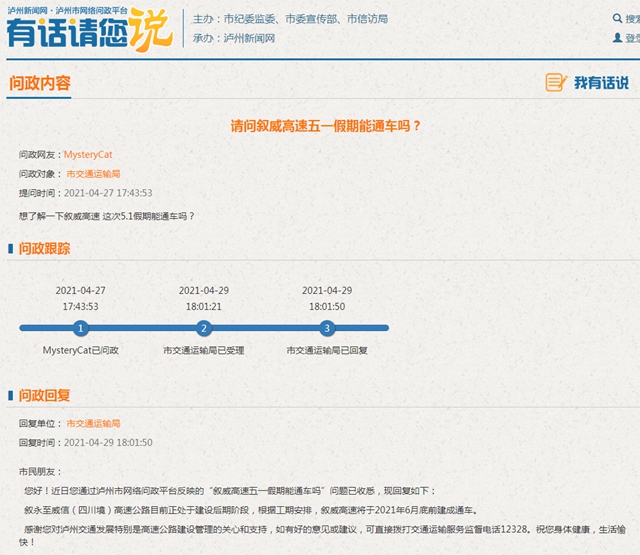
Task: Select the 问政内容 tab heading
Action: point(40,83)
